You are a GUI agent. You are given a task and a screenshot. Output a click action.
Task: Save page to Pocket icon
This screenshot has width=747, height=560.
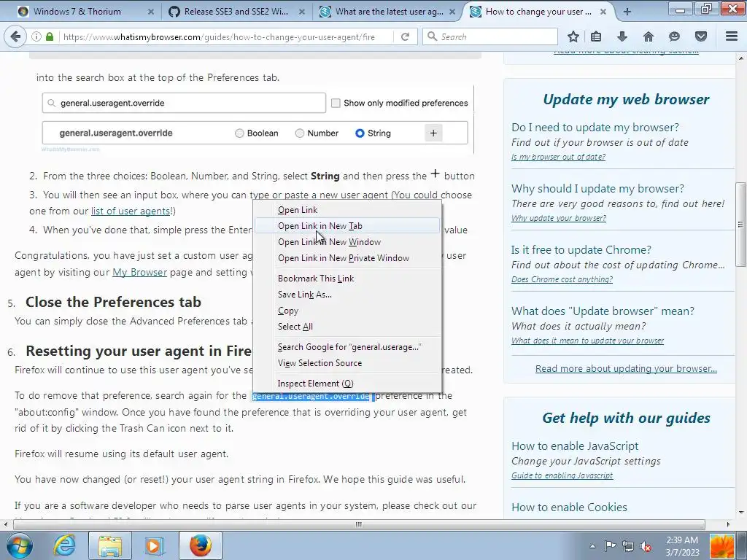click(x=701, y=36)
